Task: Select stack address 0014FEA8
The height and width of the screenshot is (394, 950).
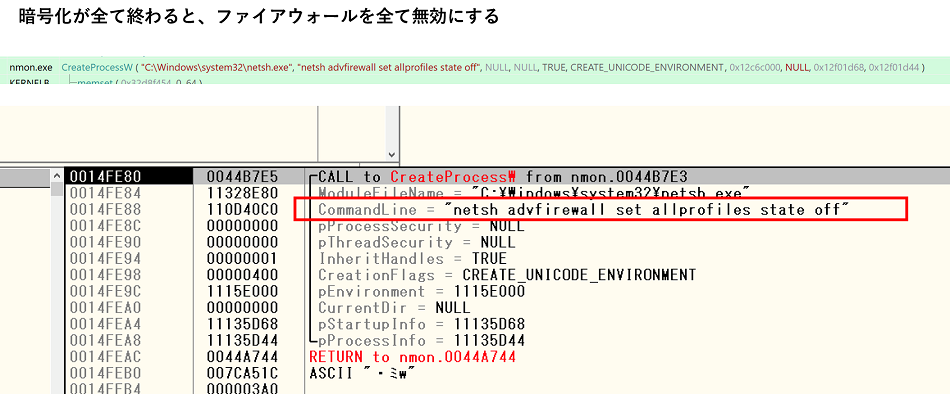Action: click(105, 341)
